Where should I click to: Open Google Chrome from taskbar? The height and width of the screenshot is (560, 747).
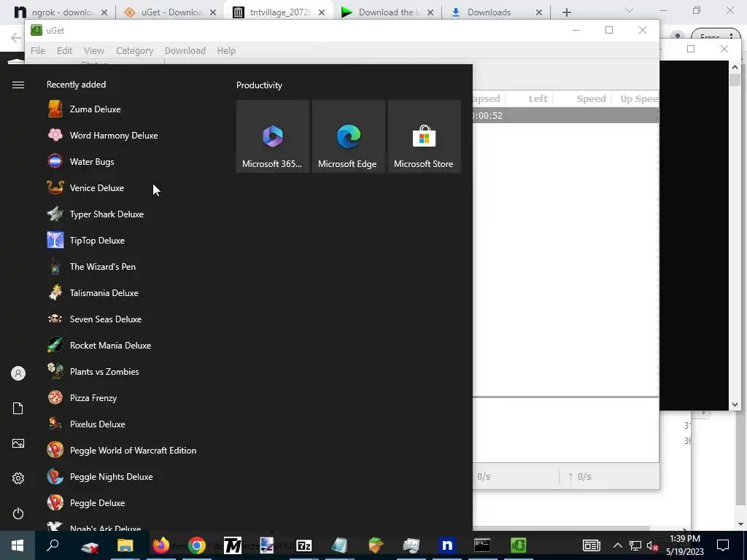[197, 545]
